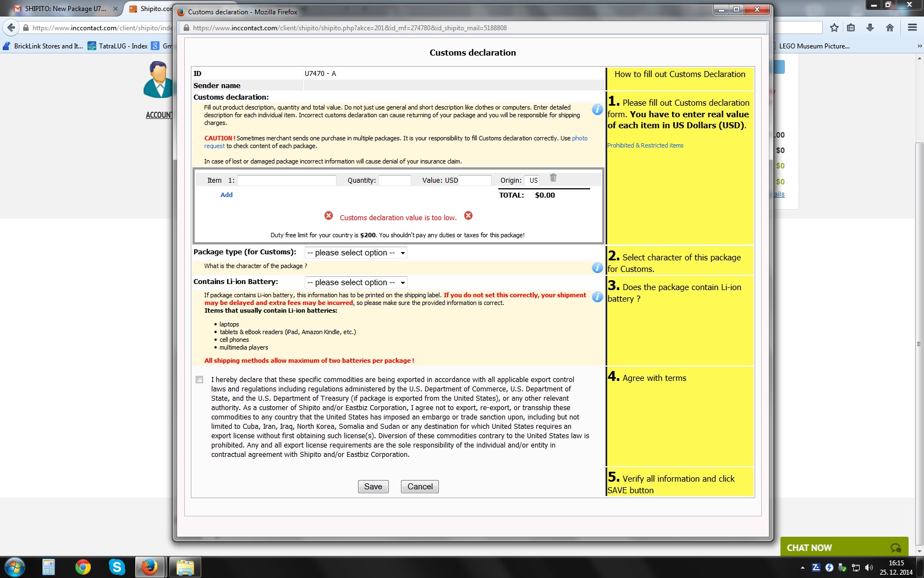This screenshot has width=924, height=578.
Task: Click the Firefox bookmark star icon
Action: 834,28
